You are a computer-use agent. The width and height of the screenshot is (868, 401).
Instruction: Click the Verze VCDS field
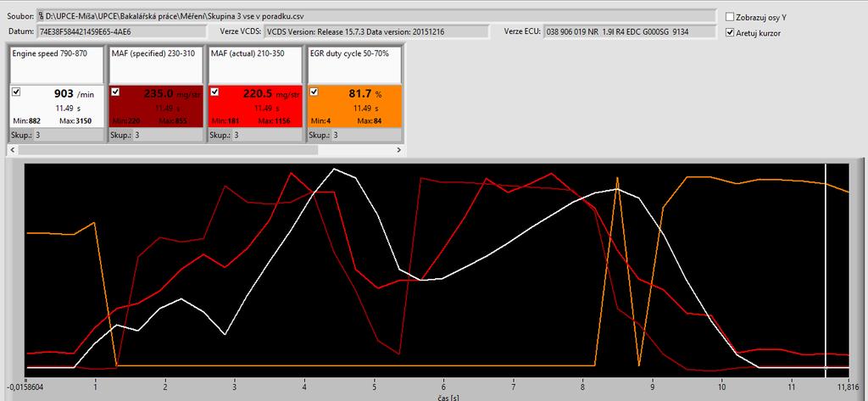coord(376,32)
